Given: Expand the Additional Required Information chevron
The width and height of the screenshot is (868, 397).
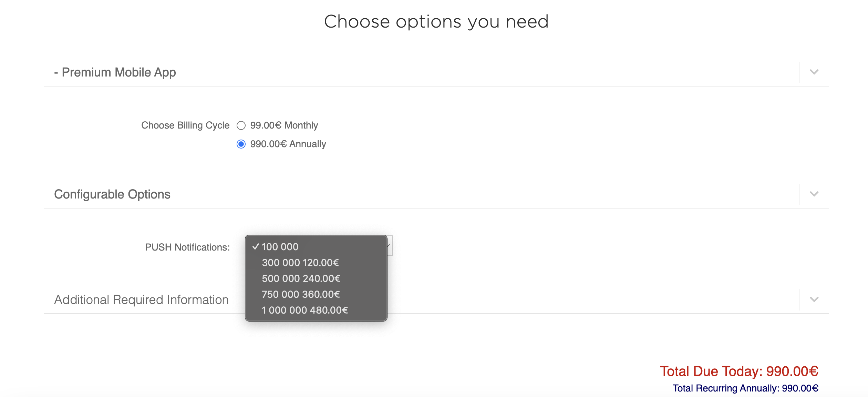Looking at the screenshot, I should pyautogui.click(x=814, y=299).
